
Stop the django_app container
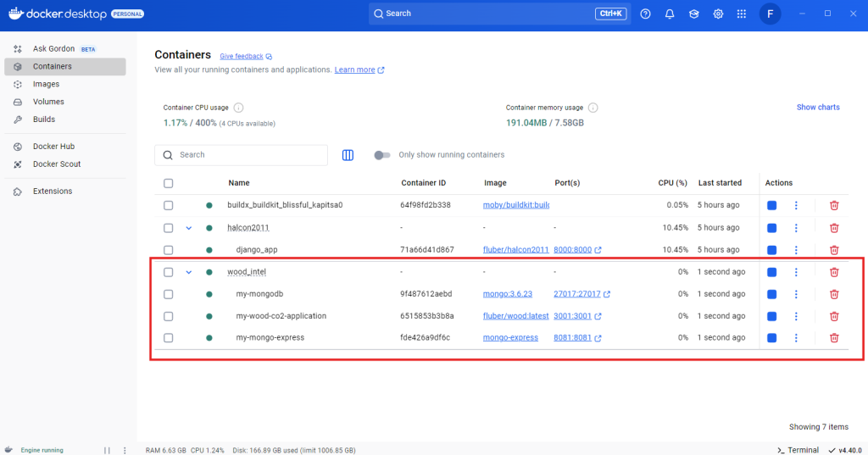click(x=771, y=250)
